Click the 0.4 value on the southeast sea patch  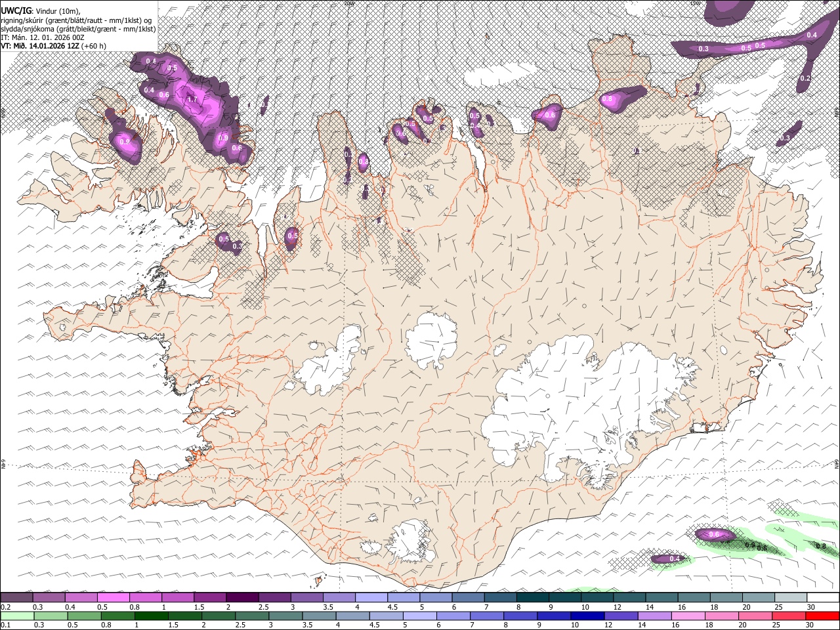coord(674,558)
